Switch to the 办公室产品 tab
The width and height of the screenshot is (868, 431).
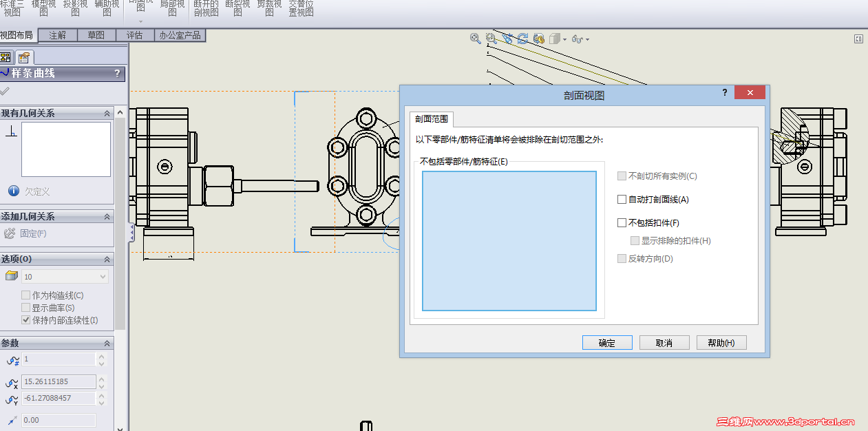tap(180, 35)
